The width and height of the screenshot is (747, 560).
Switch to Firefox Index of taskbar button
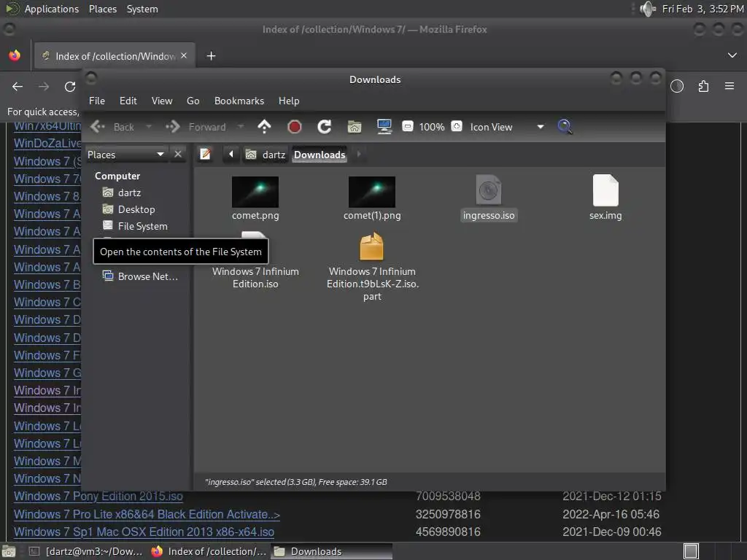click(209, 551)
